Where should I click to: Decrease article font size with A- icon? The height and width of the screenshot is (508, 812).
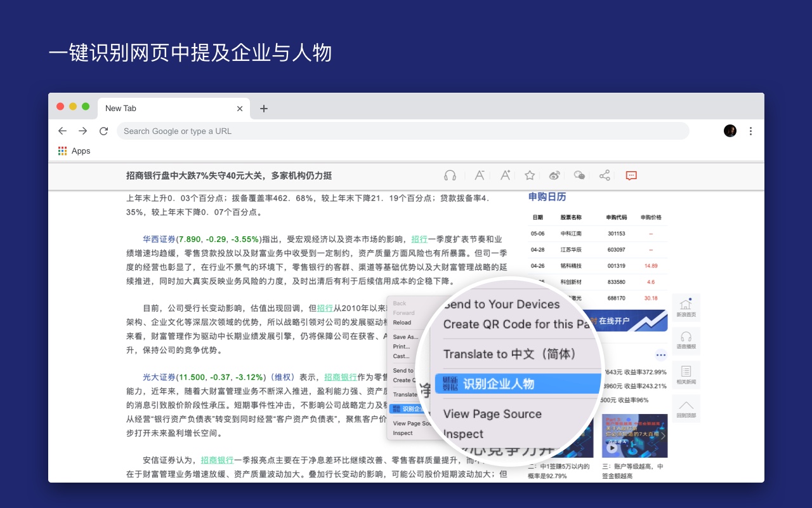[x=480, y=175]
